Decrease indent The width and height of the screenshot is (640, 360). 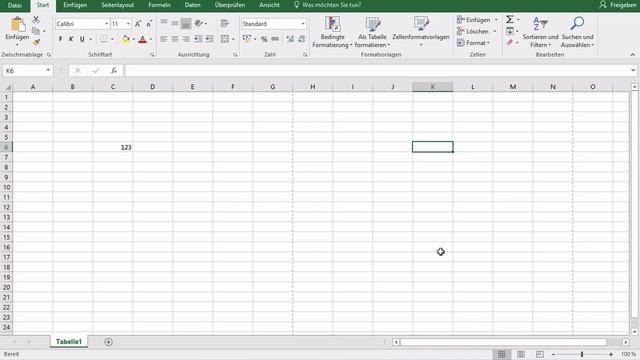(198, 39)
